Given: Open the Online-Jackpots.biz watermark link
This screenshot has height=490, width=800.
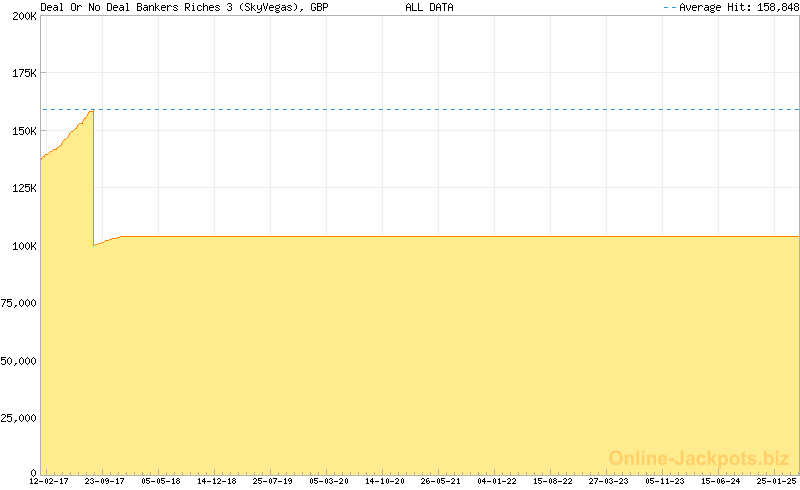Looking at the screenshot, I should pos(699,458).
